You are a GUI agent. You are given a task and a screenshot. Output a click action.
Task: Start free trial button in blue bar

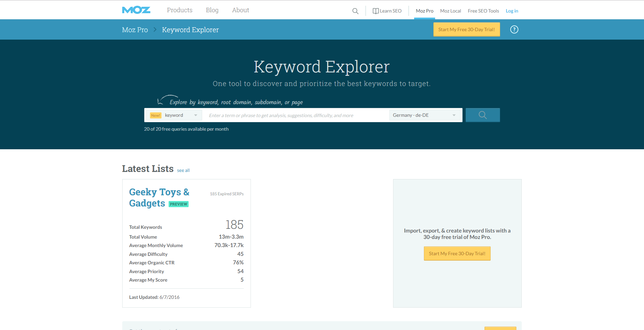[x=467, y=29]
